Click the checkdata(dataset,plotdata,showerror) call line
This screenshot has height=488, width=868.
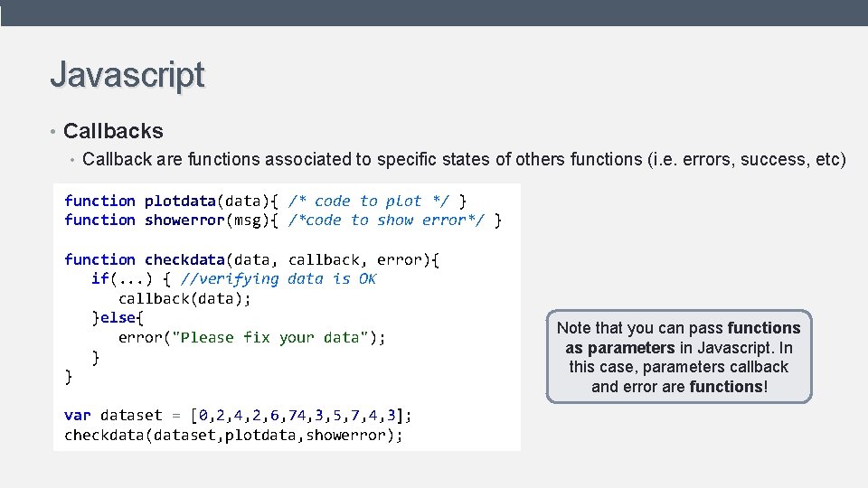pos(233,436)
